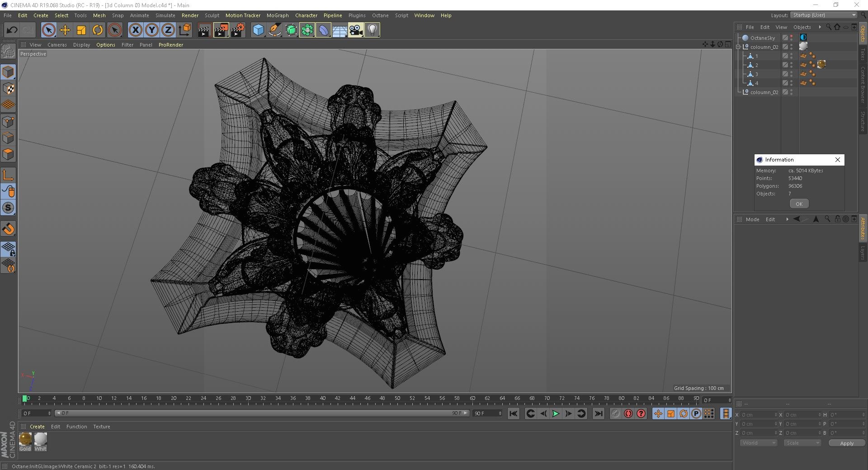Open viewport Cameras menu

point(57,45)
